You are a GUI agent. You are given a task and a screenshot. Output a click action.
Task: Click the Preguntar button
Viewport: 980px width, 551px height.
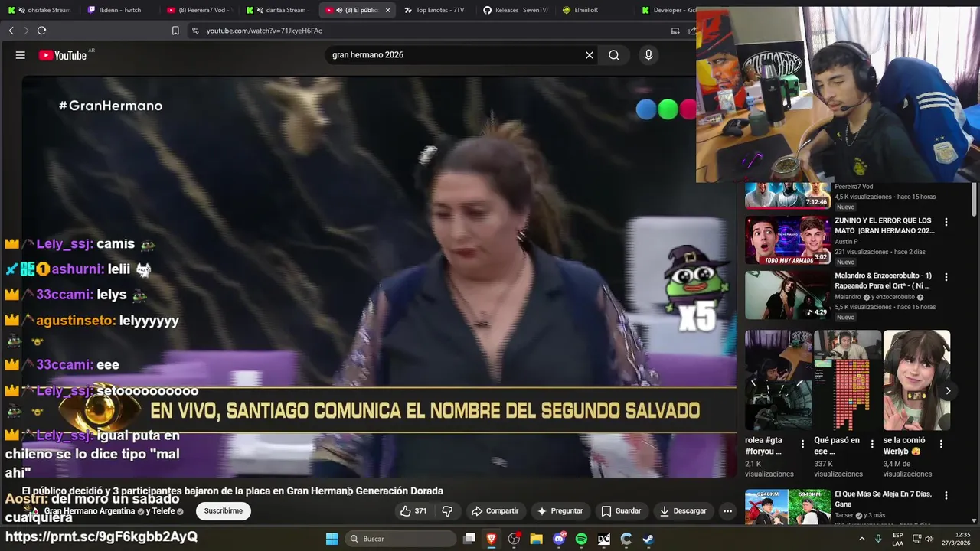point(560,510)
